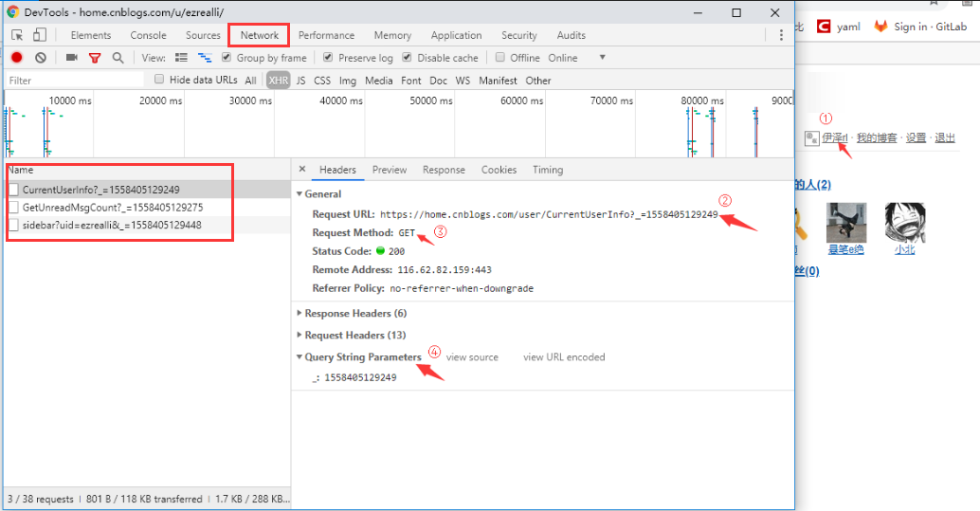Viewport: 980px width, 511px height.
Task: Switch to large request rows view icon
Action: 181,58
